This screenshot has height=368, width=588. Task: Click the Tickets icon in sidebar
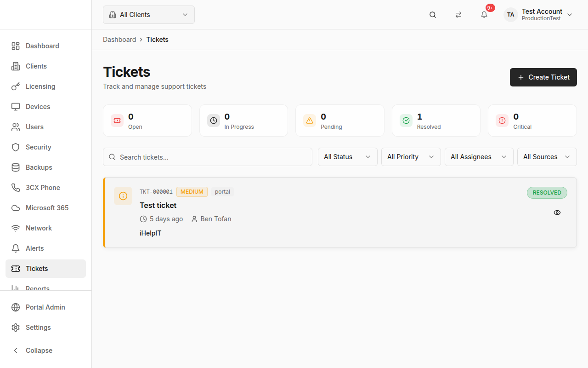coord(16,269)
